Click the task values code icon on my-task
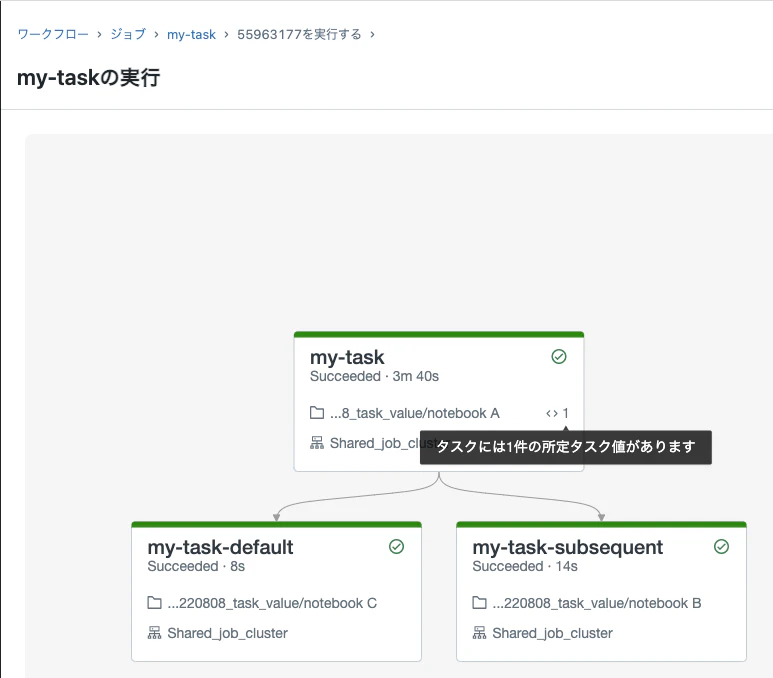This screenshot has width=773, height=678. pos(552,413)
